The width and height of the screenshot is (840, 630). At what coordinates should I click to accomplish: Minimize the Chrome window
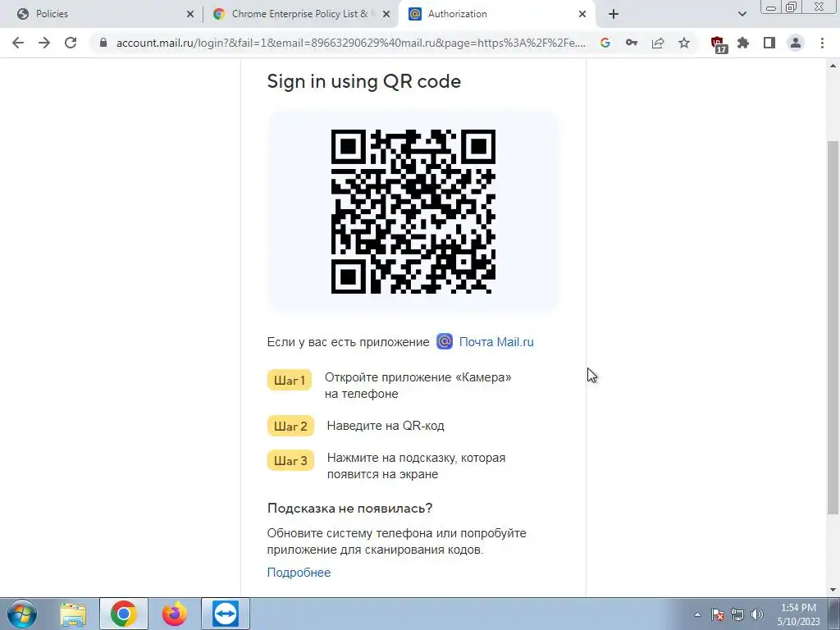point(771,7)
